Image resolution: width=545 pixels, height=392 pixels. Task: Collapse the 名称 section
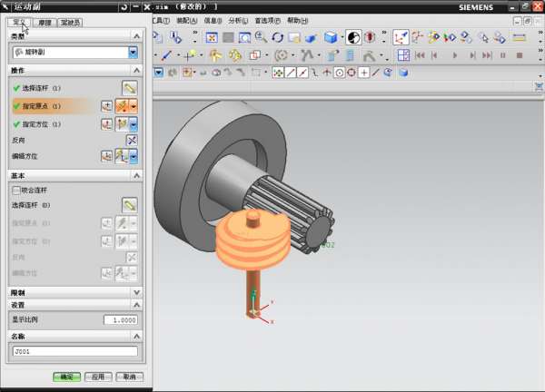coord(136,337)
